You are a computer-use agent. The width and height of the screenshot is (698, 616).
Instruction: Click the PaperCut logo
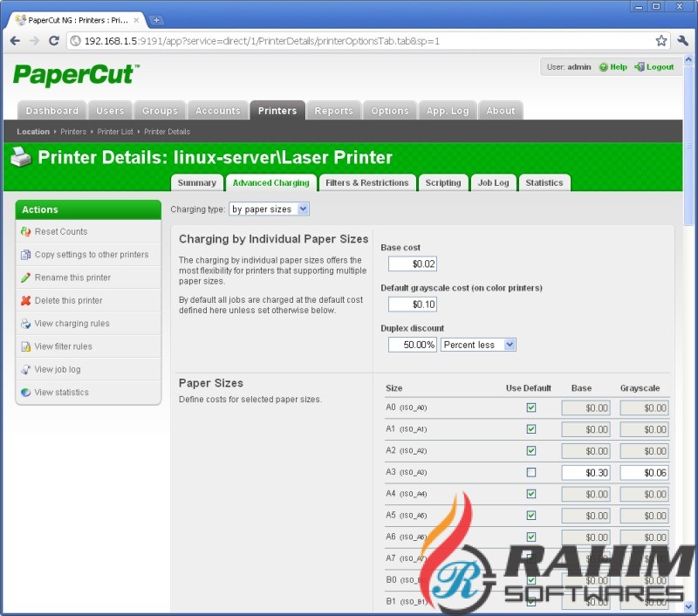[76, 74]
